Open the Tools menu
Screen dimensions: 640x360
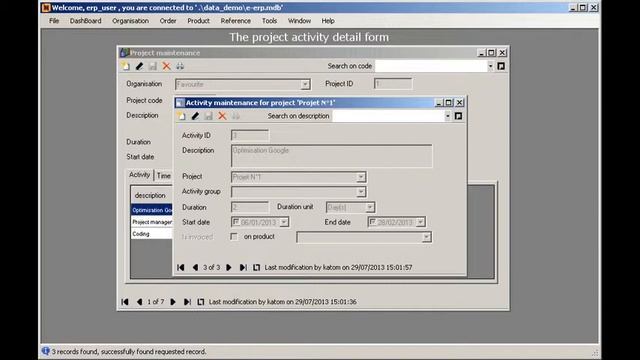coord(269,21)
